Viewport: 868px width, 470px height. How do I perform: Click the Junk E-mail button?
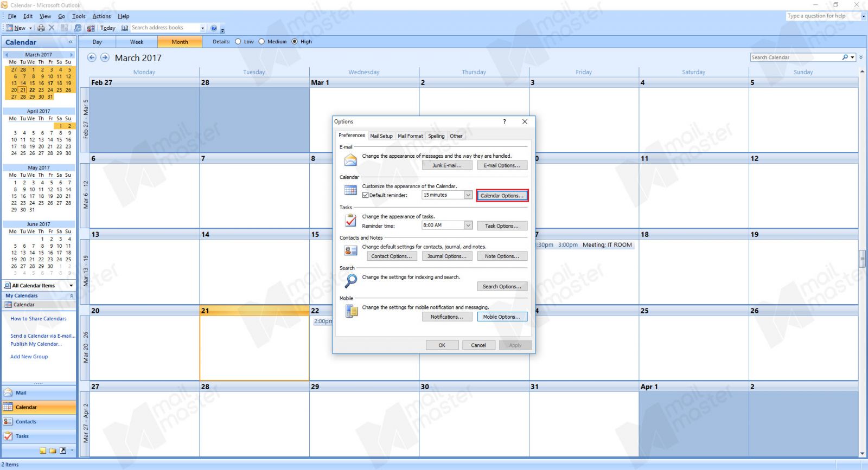(447, 165)
